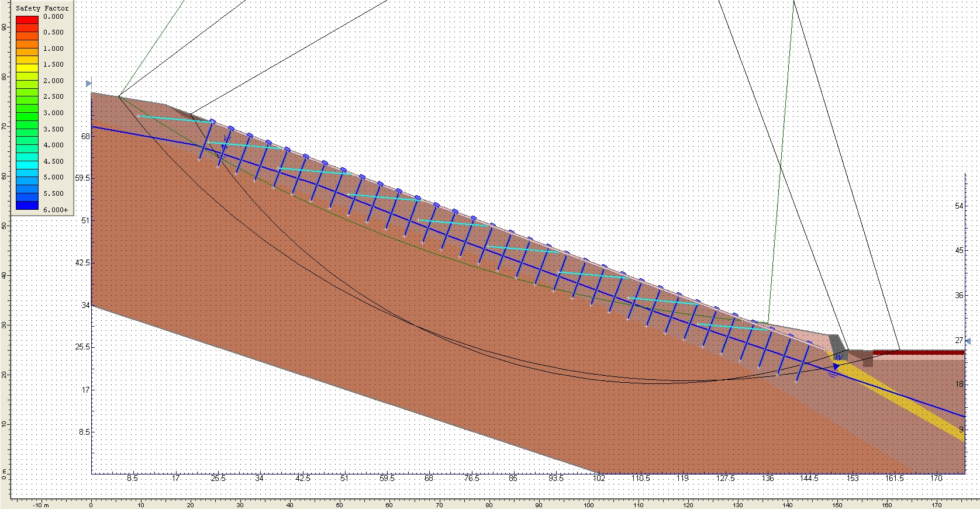This screenshot has height=509, width=980.
Task: Click the dark red surface layer at right
Action: (x=918, y=352)
